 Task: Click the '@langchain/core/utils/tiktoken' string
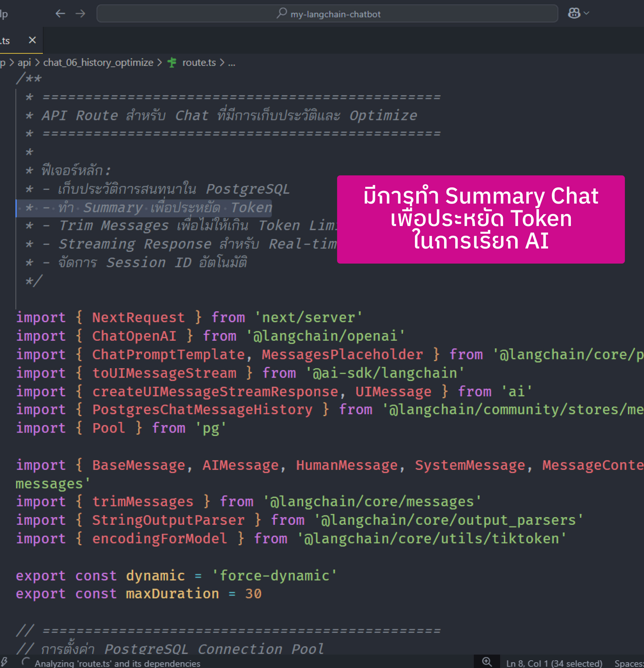click(432, 538)
